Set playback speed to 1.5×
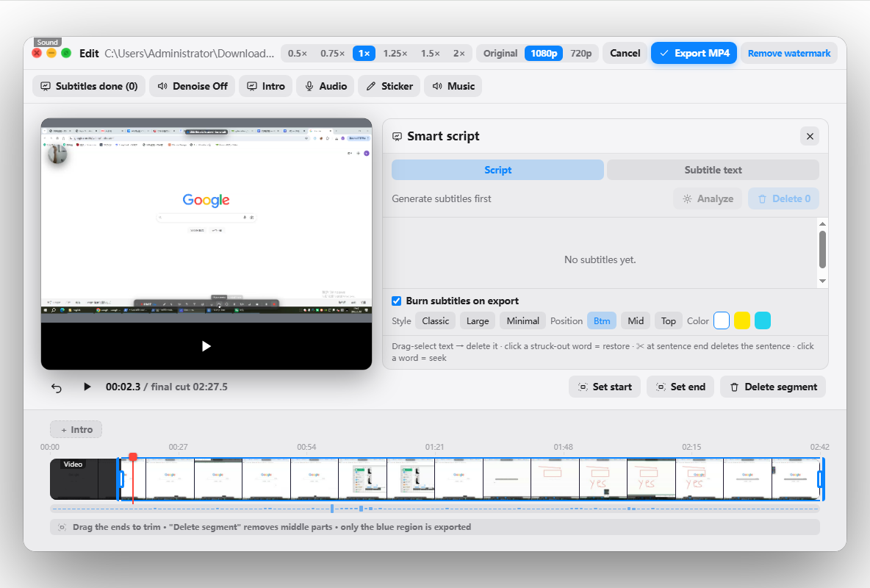This screenshot has width=870, height=588. [430, 54]
